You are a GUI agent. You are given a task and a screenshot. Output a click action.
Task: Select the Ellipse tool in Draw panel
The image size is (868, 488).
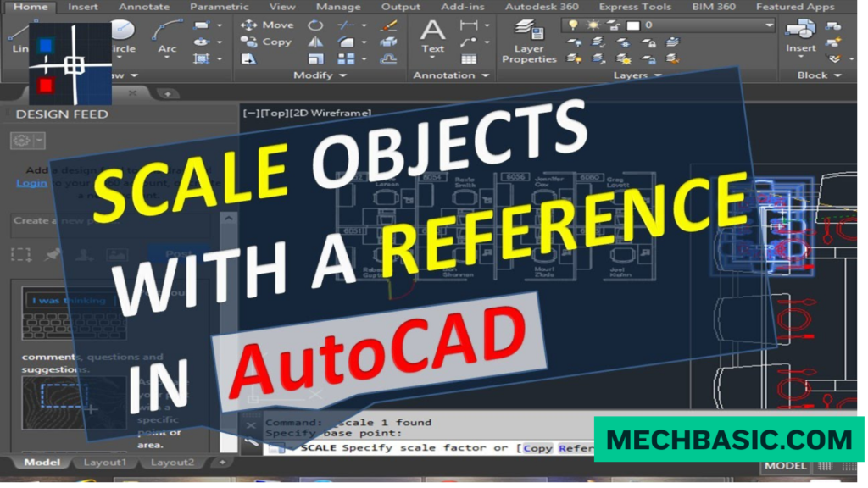click(202, 42)
